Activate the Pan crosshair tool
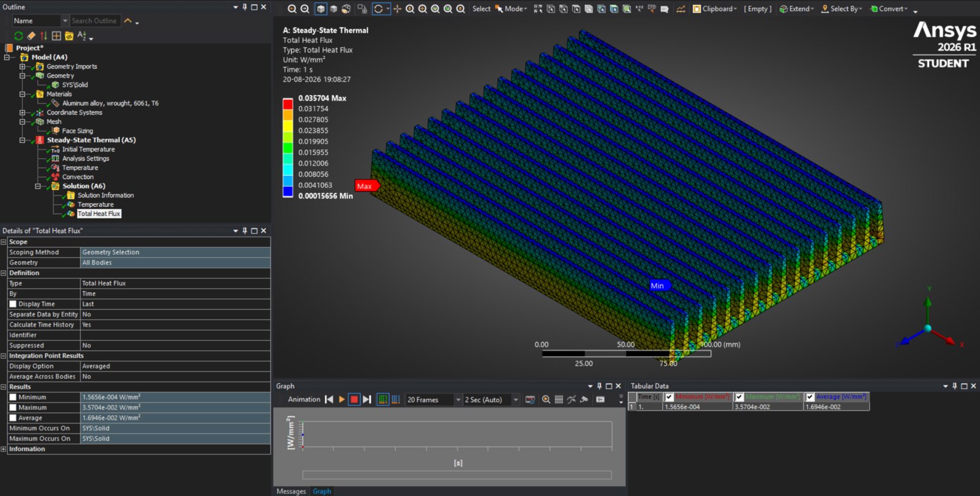 (x=398, y=9)
